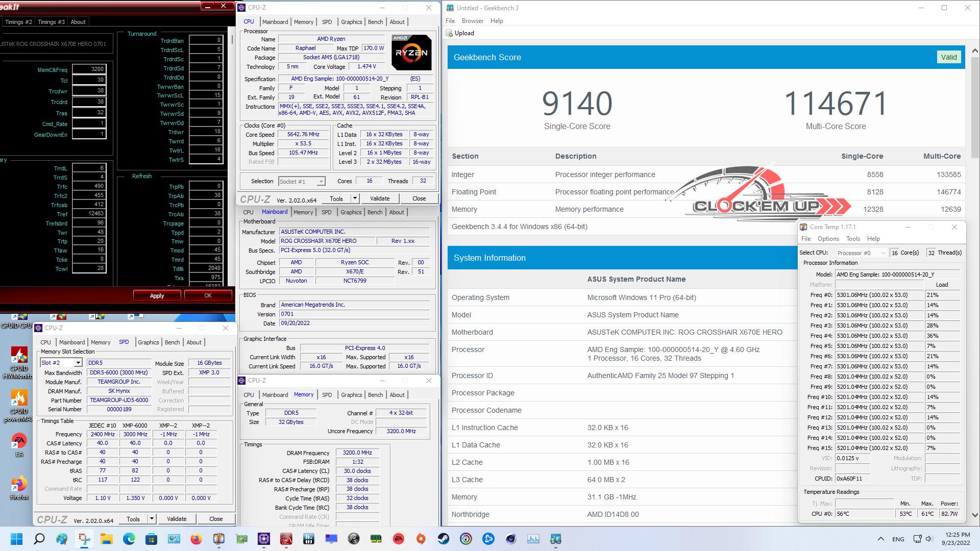980x551 pixels.
Task: Open the CPUID HWMonitor desktop shortcut
Action: (x=19, y=363)
